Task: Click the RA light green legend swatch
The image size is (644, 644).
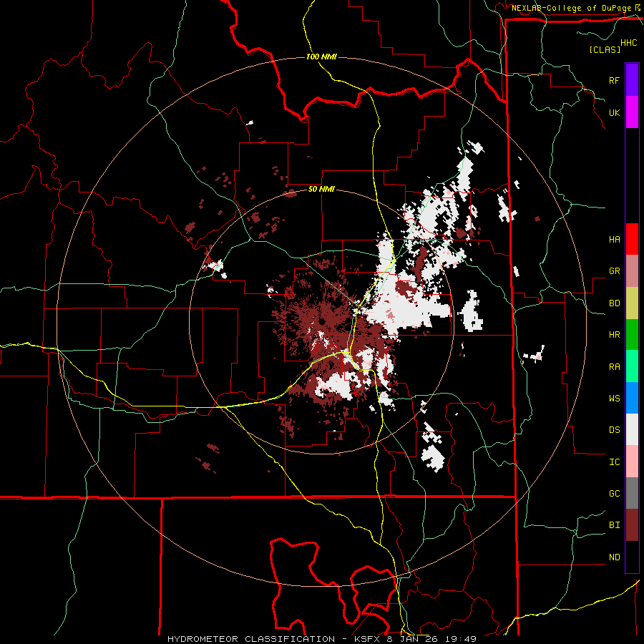Action: click(632, 366)
